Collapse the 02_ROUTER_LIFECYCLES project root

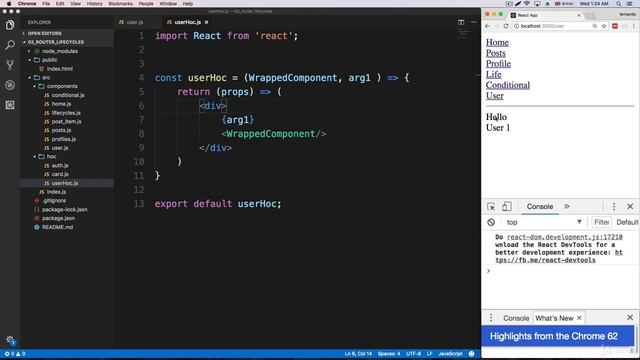[x=55, y=42]
